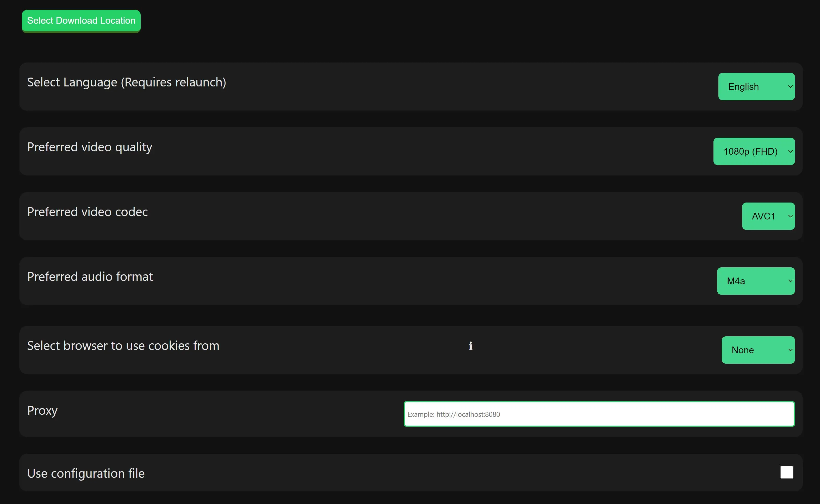This screenshot has width=820, height=504.
Task: Focus the Proxy address input field
Action: [x=599, y=414]
